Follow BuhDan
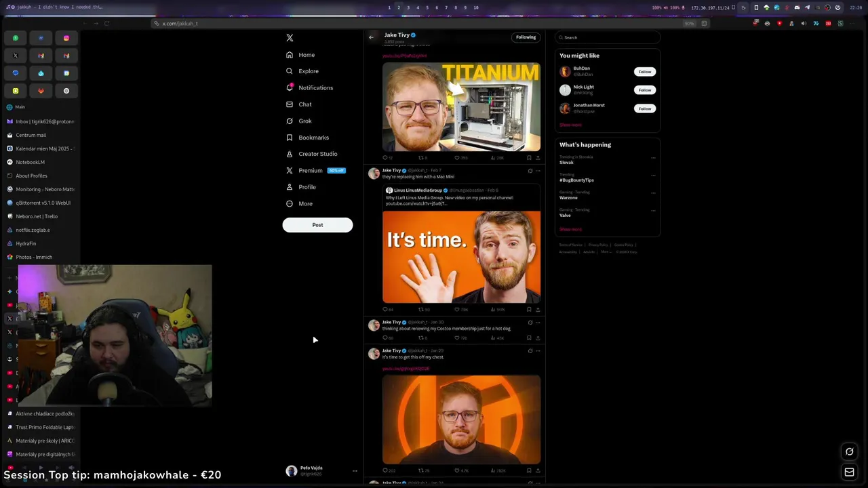The height and width of the screenshot is (488, 868). 644,71
